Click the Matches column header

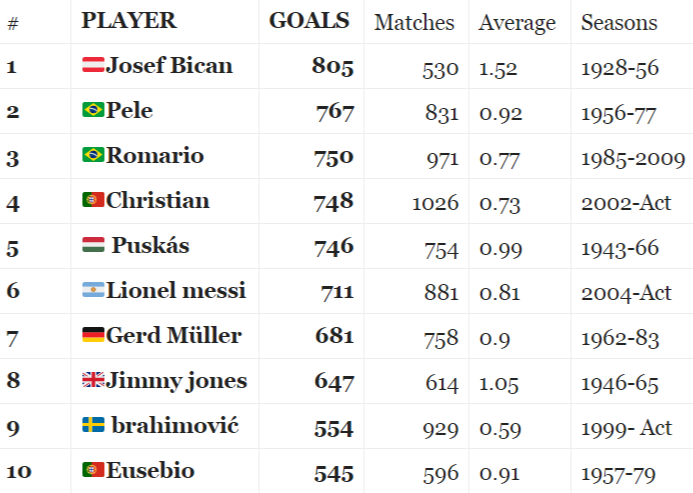414,22
